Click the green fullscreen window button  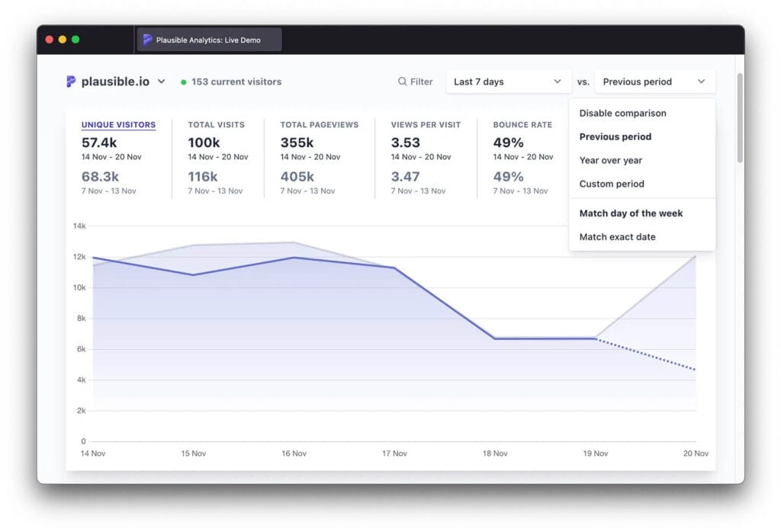pos(76,40)
